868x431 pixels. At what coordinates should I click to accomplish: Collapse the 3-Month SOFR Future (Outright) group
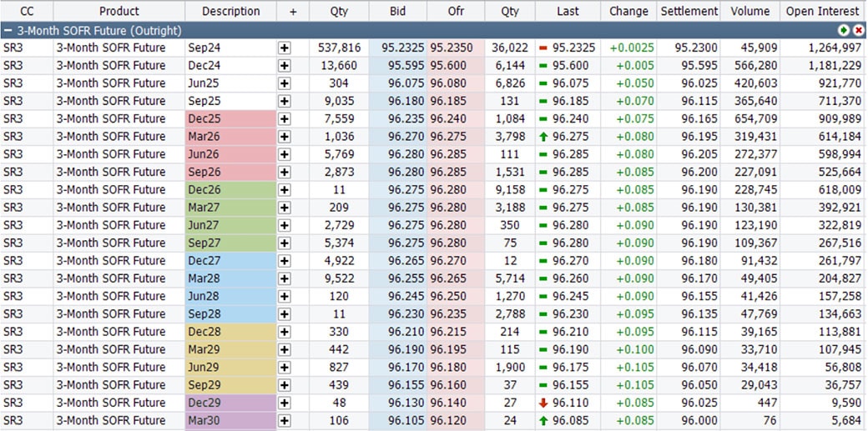point(8,30)
